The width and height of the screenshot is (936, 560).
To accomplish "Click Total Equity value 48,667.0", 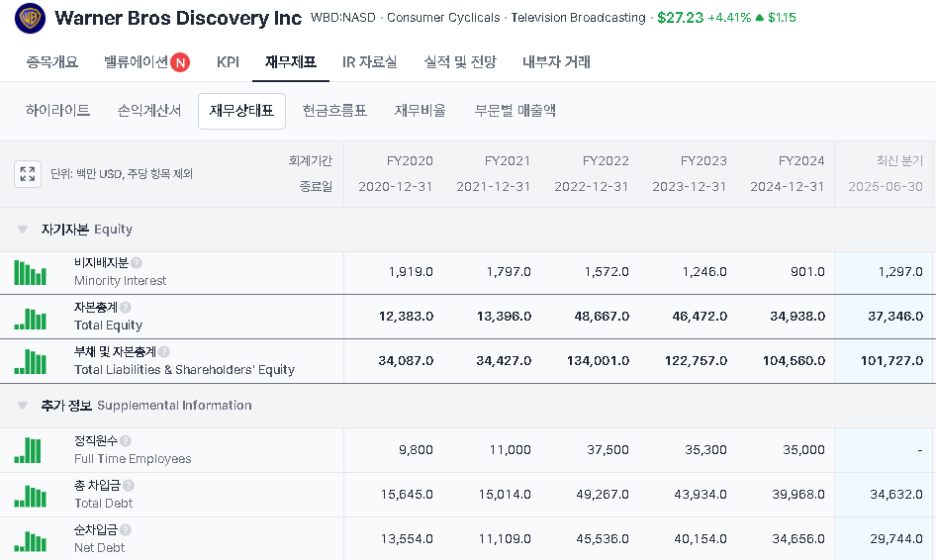I will 602,317.
